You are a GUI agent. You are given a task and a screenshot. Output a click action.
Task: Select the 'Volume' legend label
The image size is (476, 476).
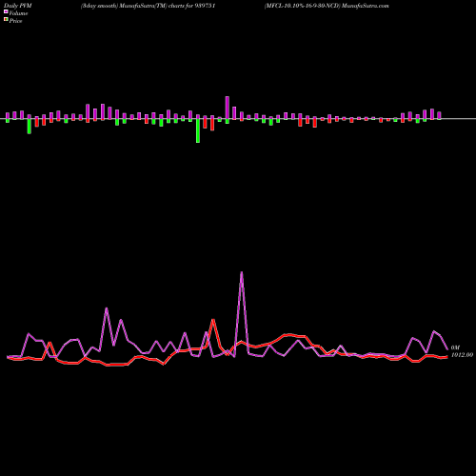coord(18,13)
